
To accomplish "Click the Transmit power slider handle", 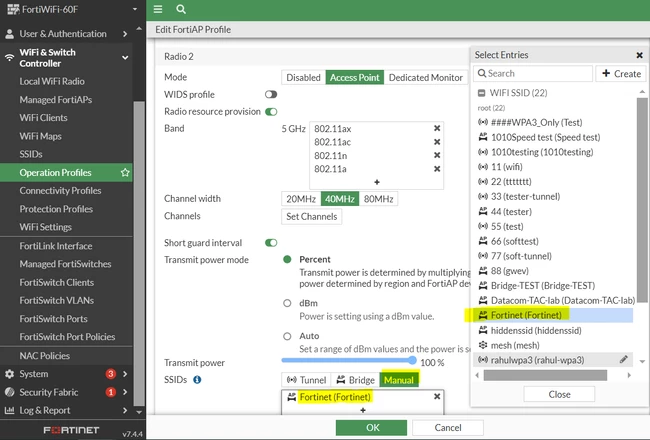I will pos(412,360).
